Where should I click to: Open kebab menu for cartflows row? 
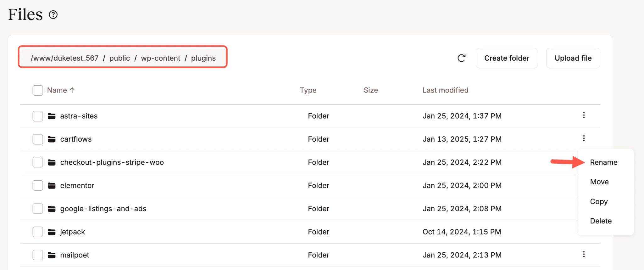tap(584, 138)
